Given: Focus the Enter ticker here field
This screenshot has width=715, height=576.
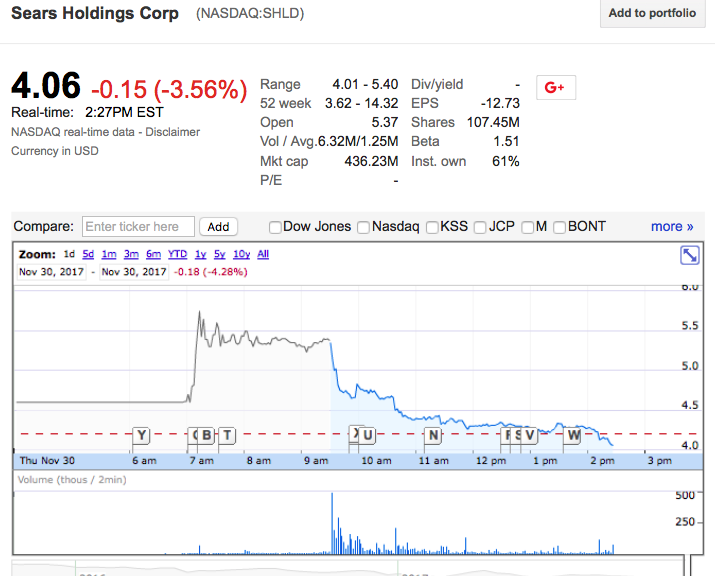Looking at the screenshot, I should coord(138,227).
